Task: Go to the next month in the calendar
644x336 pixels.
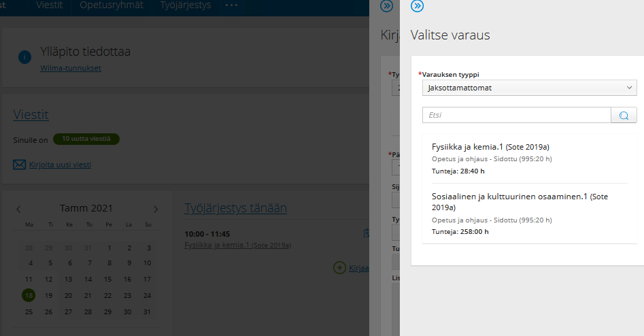Action: [156, 209]
